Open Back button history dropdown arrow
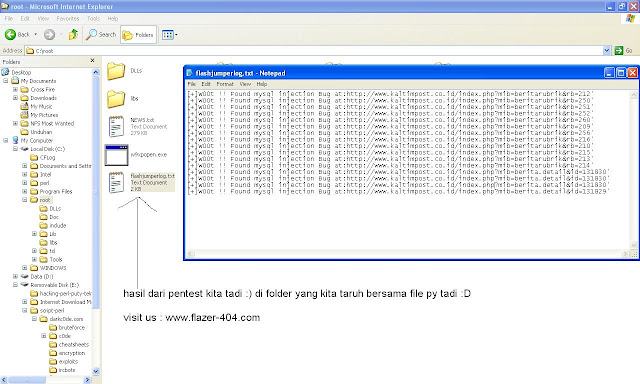The height and width of the screenshot is (384, 640). coord(36,34)
